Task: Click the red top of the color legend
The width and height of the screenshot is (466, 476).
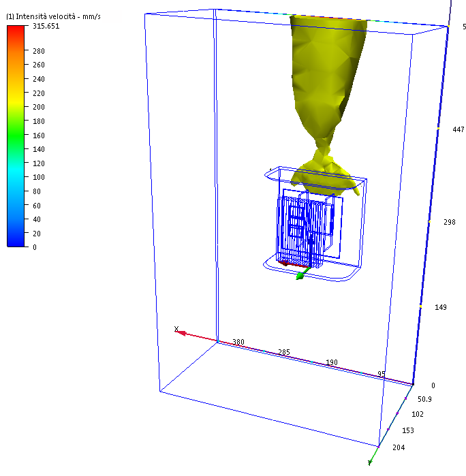Action: point(16,31)
